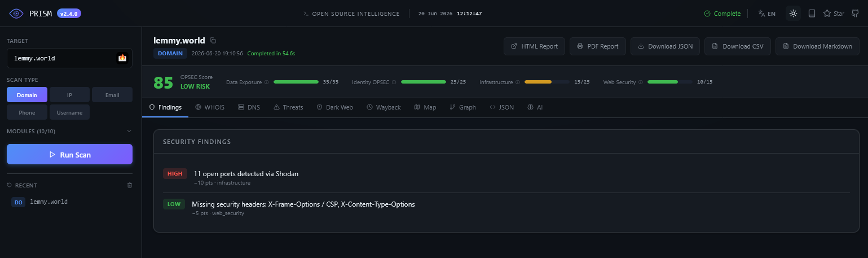The width and height of the screenshot is (868, 258).
Task: Expand the Modules (10/10) section
Action: pyautogui.click(x=69, y=131)
